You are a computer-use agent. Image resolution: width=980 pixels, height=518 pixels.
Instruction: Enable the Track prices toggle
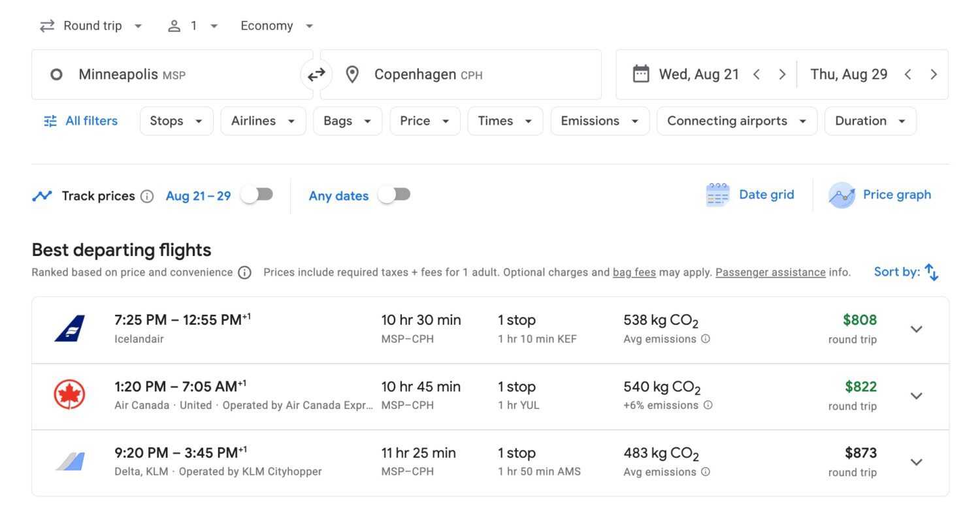coord(257,194)
